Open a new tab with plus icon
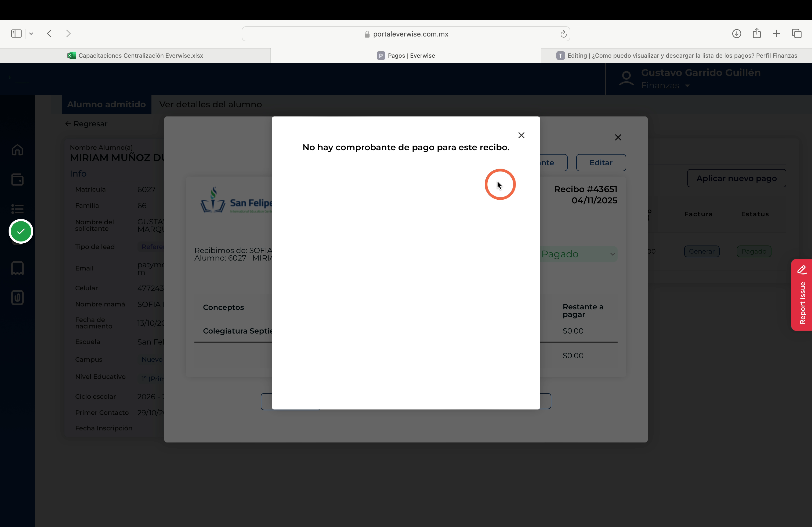 777,33
